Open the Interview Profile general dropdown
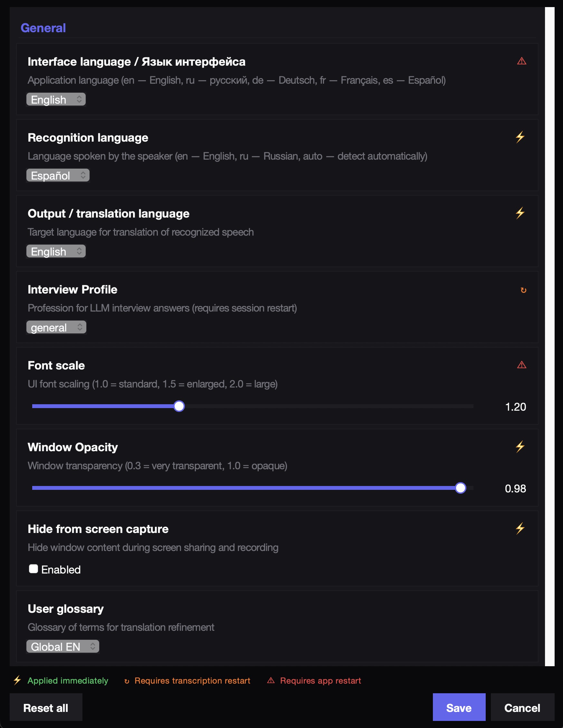The image size is (563, 728). [x=56, y=327]
